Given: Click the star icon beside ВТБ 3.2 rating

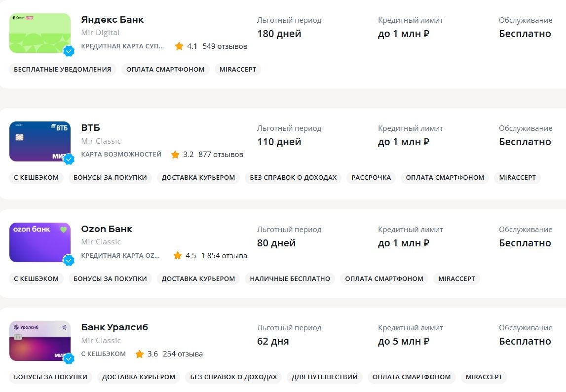Looking at the screenshot, I should coord(175,154).
